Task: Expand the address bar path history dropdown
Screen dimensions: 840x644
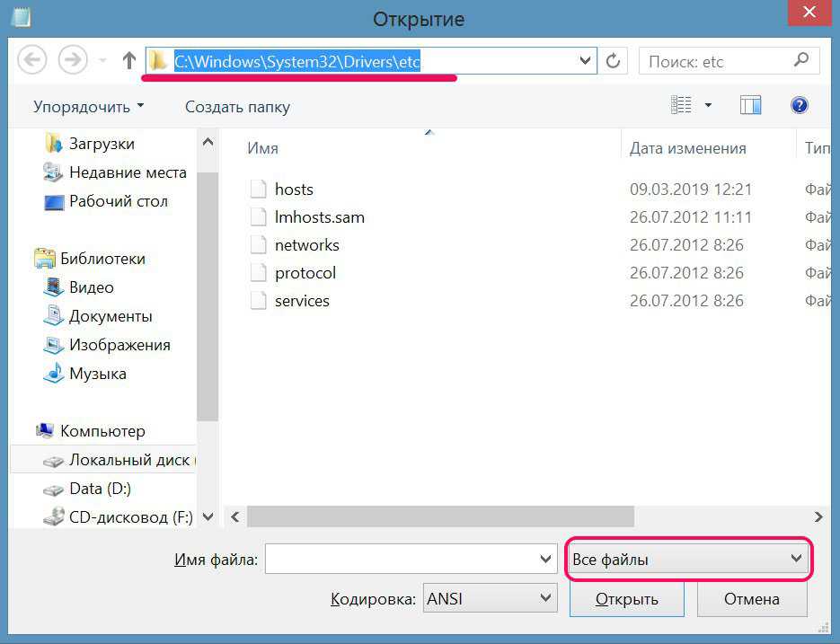Action: [586, 61]
